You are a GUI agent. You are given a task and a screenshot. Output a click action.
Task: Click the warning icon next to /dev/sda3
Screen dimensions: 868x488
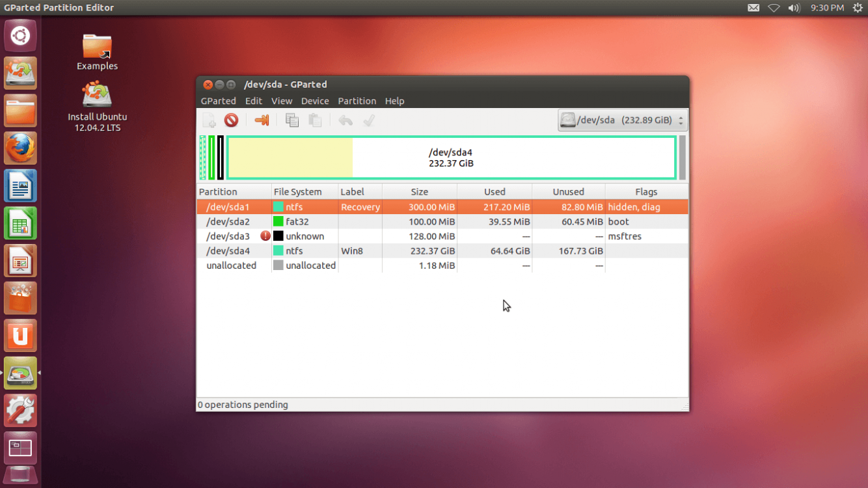(265, 236)
